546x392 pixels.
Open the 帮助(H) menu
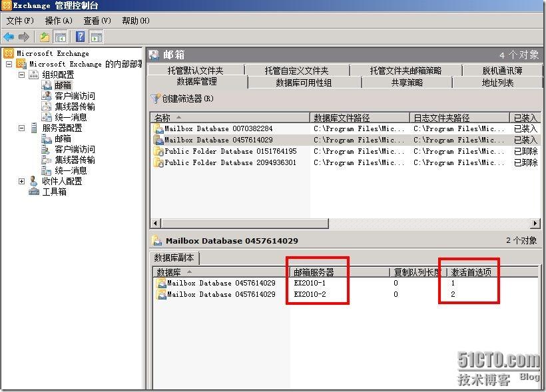(x=135, y=21)
